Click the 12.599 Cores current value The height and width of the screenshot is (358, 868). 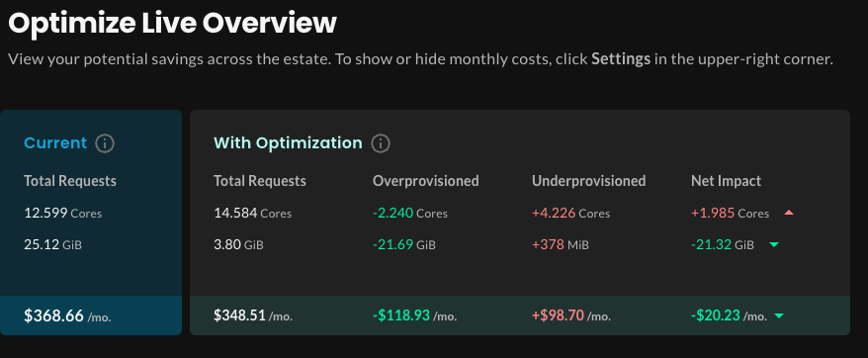coord(62,213)
